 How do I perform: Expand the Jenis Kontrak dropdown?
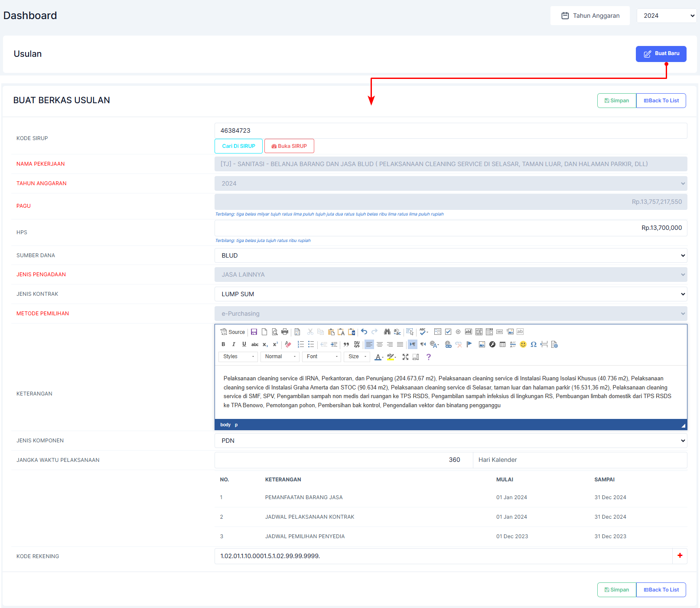tap(451, 294)
